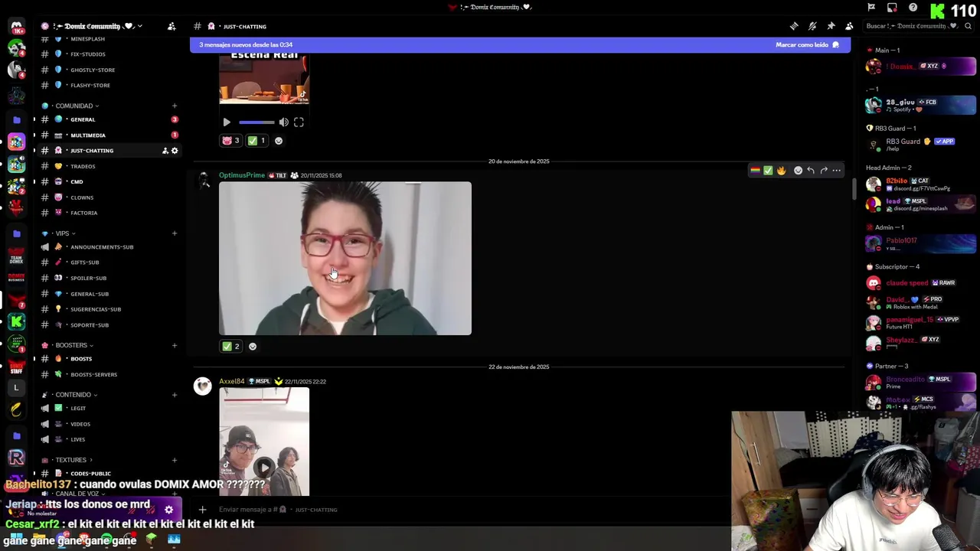Open the TRADEOS channel
Image resolution: width=980 pixels, height=551 pixels.
click(109, 166)
